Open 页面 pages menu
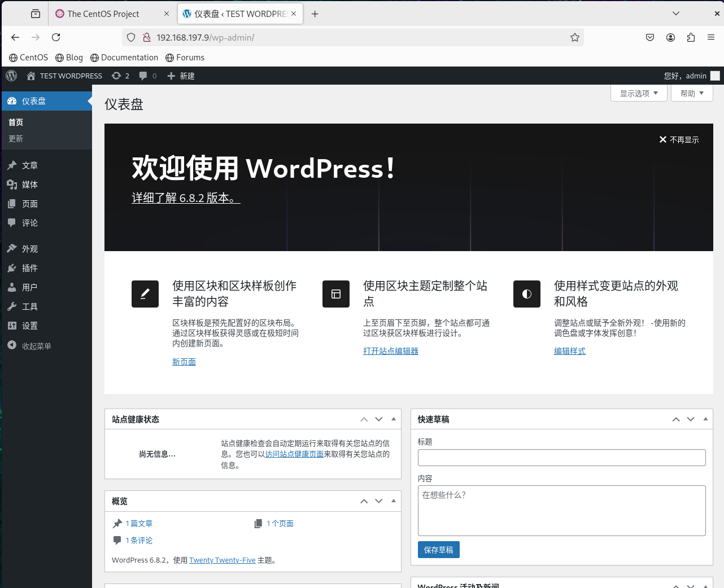Image resolution: width=724 pixels, height=588 pixels. pyautogui.click(x=46, y=204)
